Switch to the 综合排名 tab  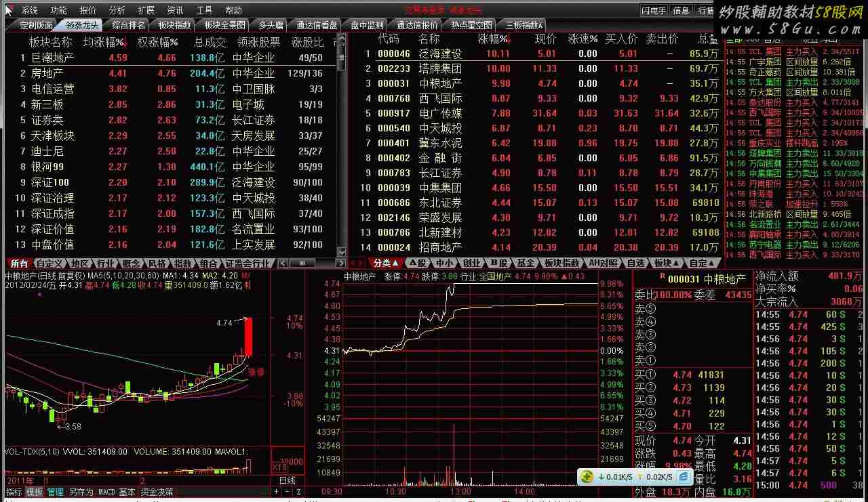click(x=129, y=25)
